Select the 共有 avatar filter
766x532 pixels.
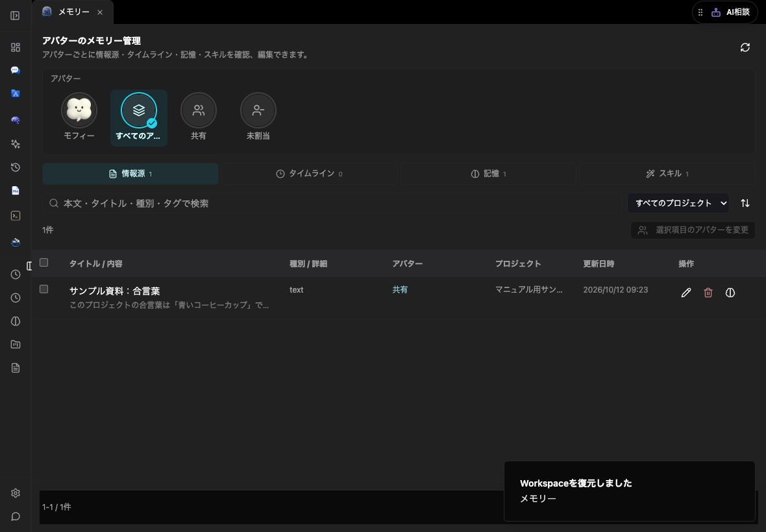pos(199,117)
